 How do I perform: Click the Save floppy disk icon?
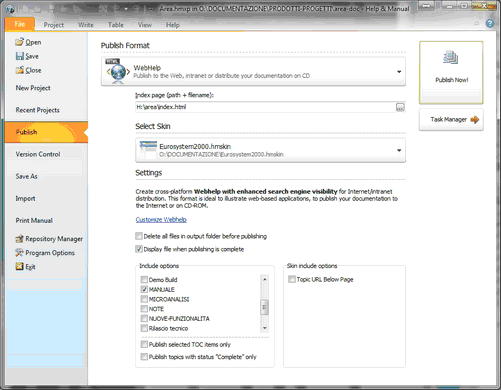[19, 56]
